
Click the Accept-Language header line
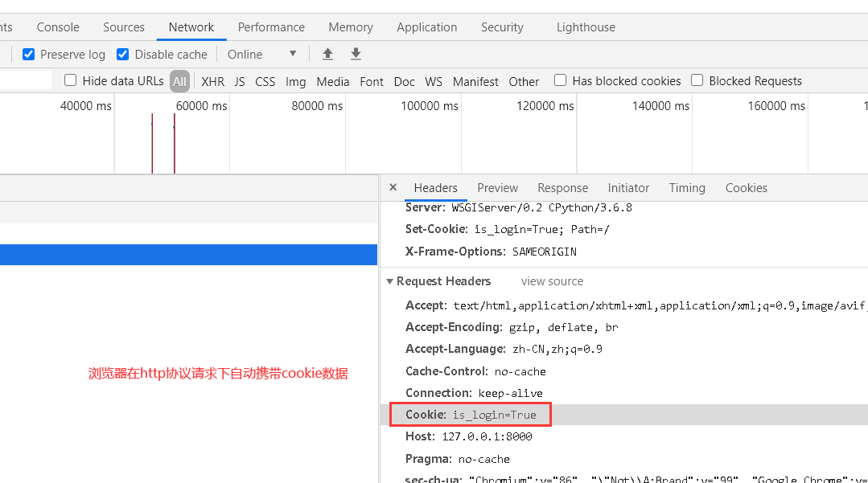504,349
